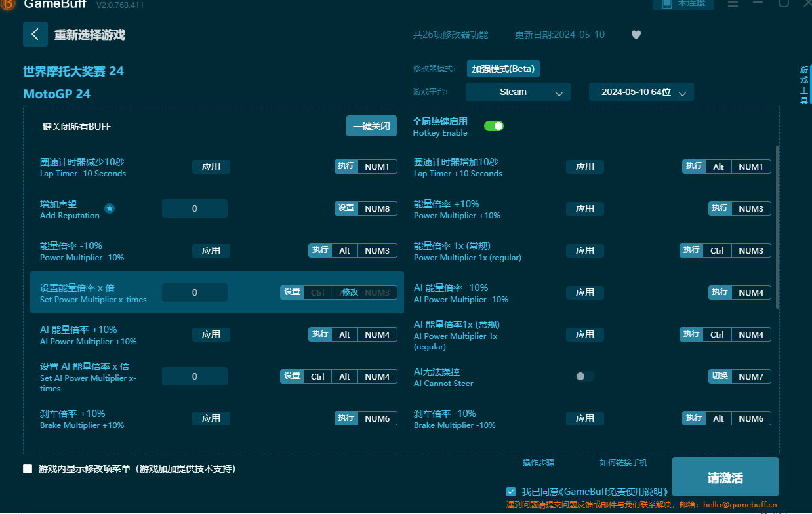This screenshot has width=812, height=514.
Task: Click hello@gamebuff.cn email text
Action: click(740, 505)
